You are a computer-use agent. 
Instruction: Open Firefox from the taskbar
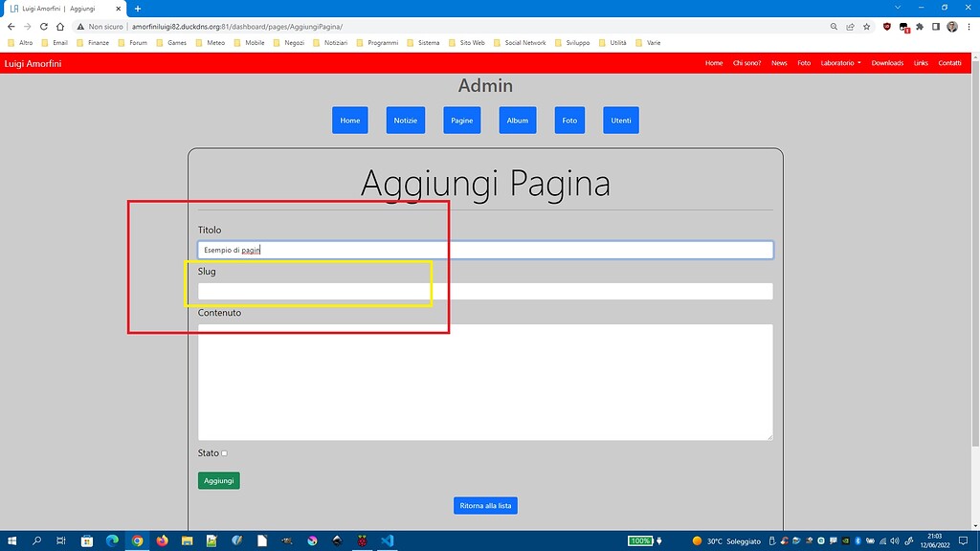click(162, 540)
